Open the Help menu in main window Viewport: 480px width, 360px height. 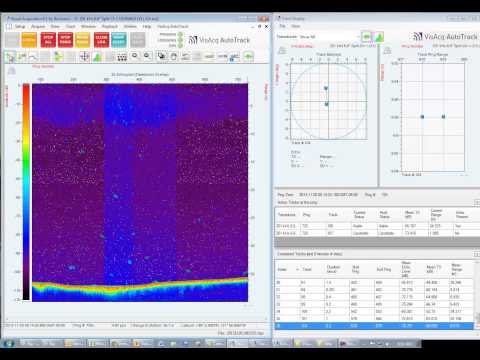(147, 26)
